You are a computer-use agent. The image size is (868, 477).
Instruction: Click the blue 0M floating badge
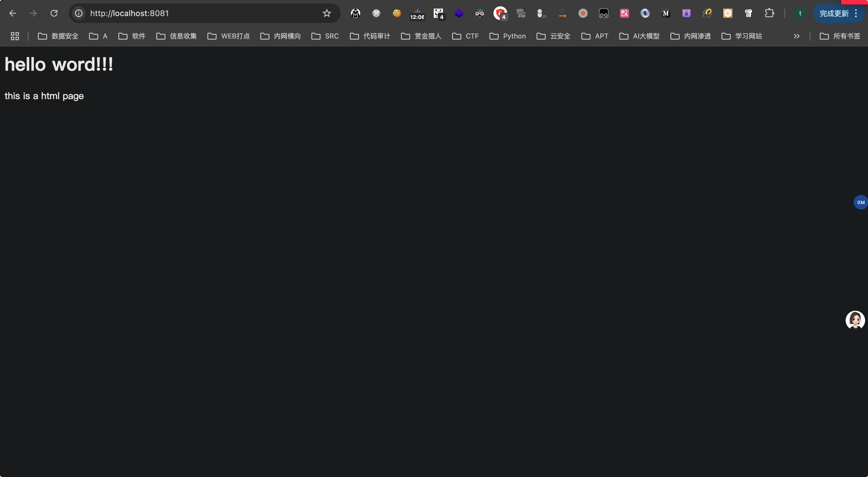click(861, 202)
